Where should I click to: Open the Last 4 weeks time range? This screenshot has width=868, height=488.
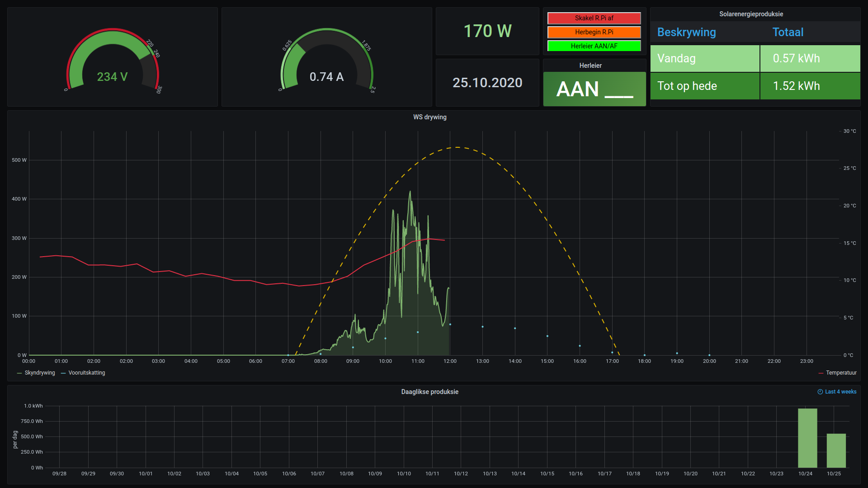point(840,392)
